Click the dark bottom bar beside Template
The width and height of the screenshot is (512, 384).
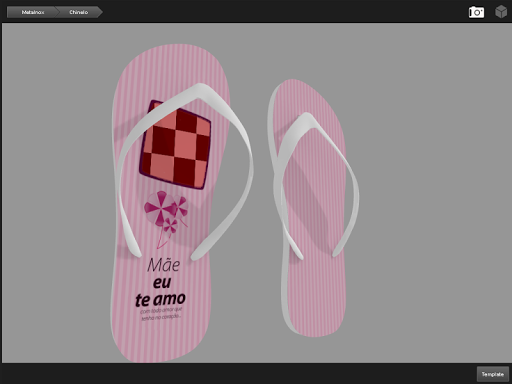click(233, 374)
